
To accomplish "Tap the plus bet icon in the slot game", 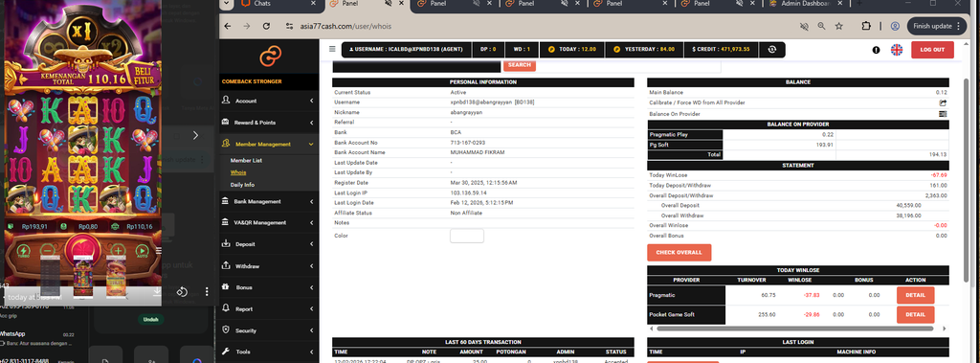I will click(118, 250).
